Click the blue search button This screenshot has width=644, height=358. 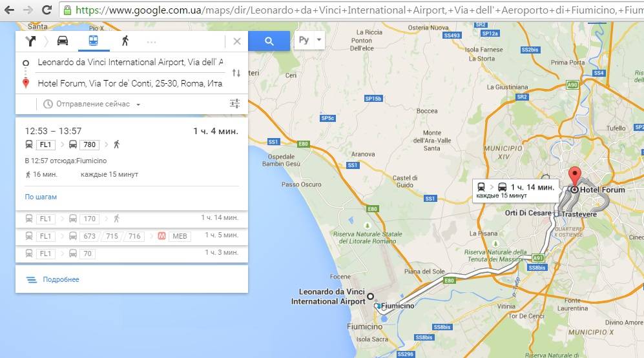pos(269,41)
